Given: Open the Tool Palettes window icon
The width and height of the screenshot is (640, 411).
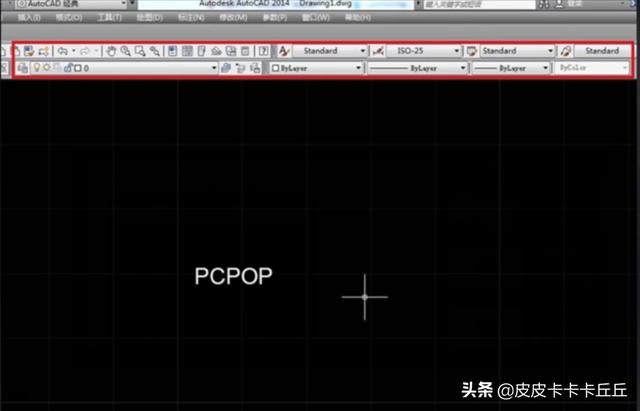Looking at the screenshot, I should coord(202,51).
